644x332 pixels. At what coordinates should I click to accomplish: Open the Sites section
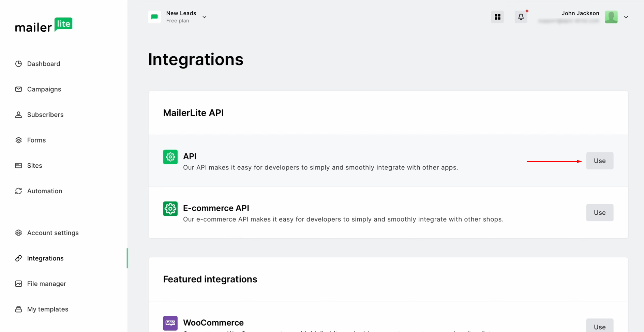click(34, 166)
